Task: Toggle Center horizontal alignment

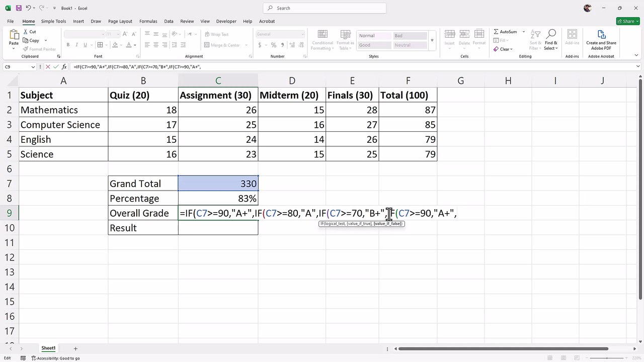Action: (156, 45)
